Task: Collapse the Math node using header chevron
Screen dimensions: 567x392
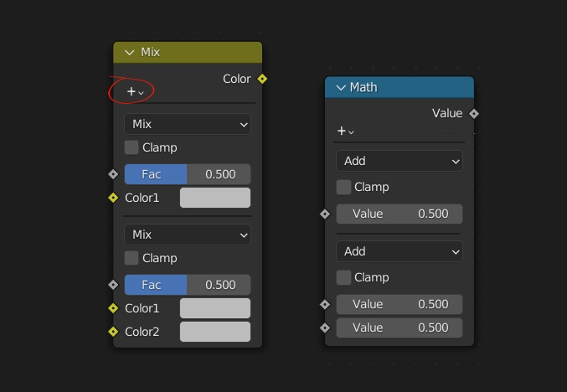Action: pyautogui.click(x=341, y=87)
